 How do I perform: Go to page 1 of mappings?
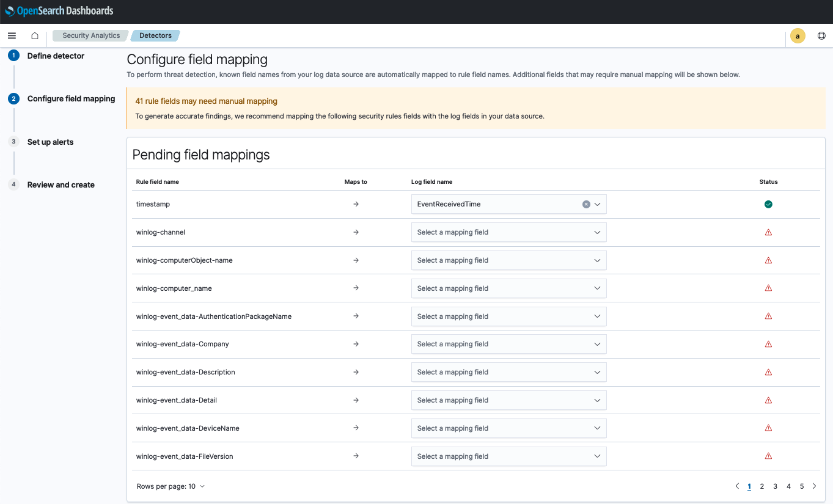point(749,486)
